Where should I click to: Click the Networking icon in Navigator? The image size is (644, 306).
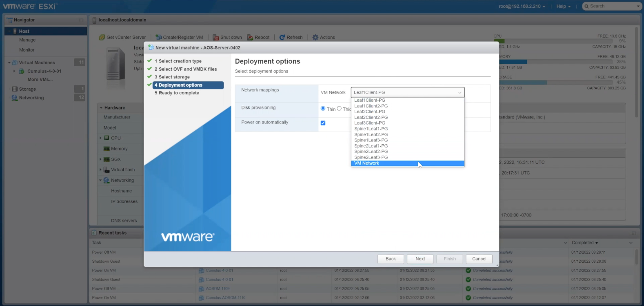tap(15, 98)
